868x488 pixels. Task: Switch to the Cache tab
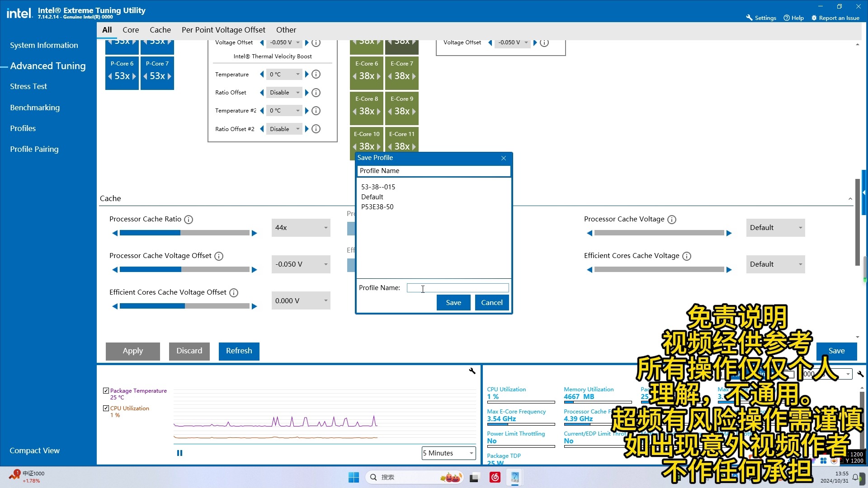160,30
